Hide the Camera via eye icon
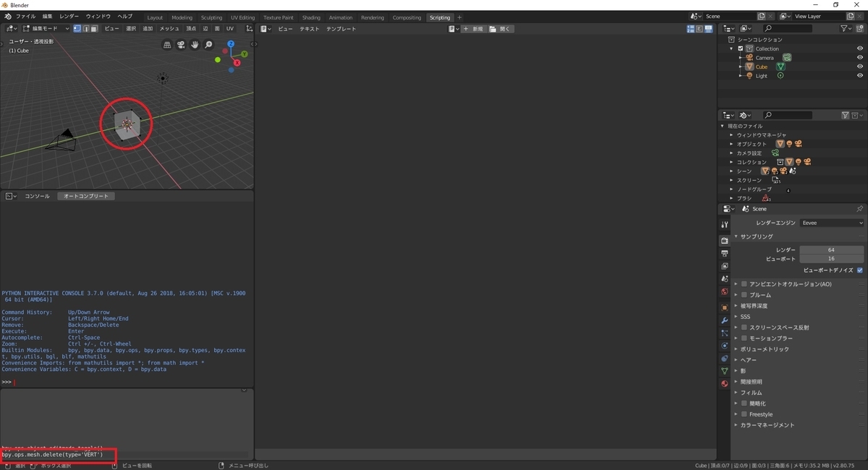 [x=860, y=57]
